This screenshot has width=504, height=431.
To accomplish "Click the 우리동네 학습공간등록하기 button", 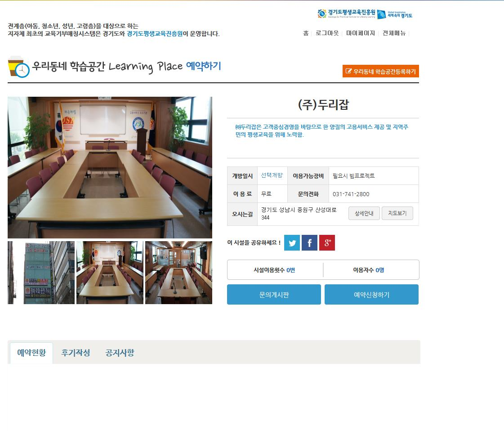I will click(380, 72).
